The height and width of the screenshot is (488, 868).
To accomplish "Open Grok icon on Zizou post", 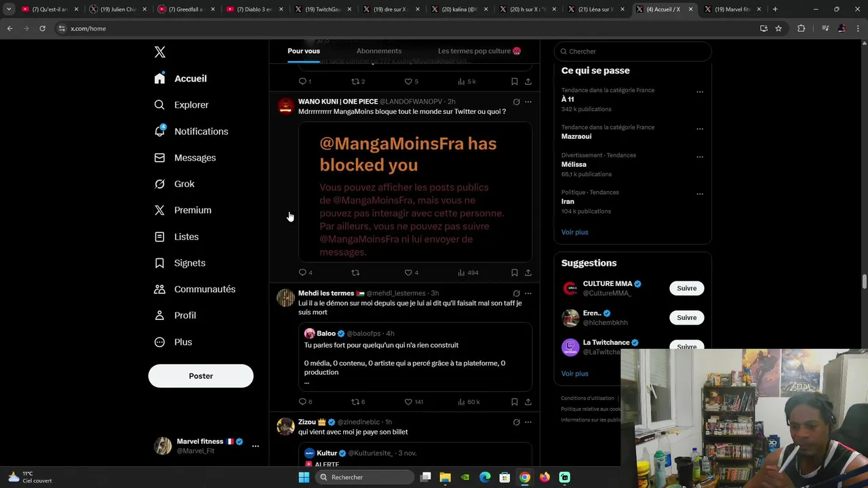I will point(516,422).
